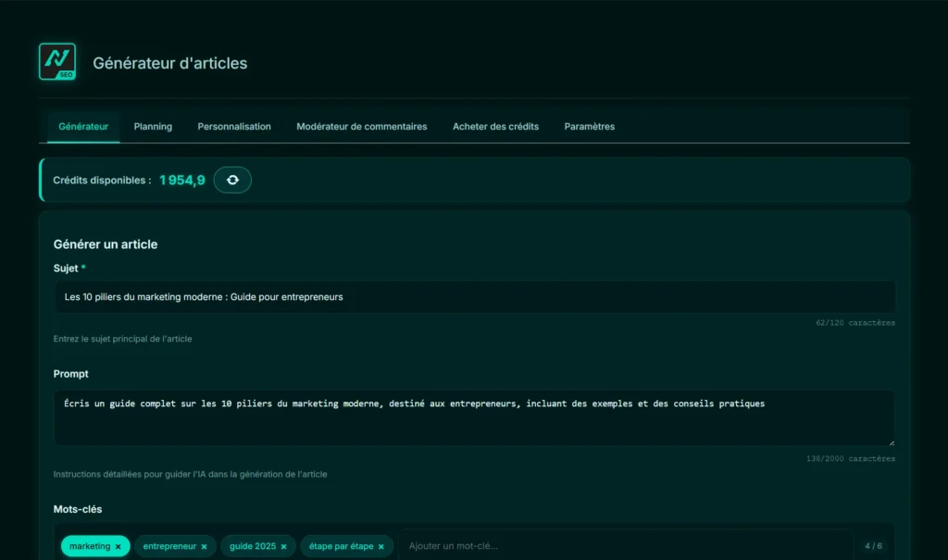The image size is (948, 560).
Task: Open the Acheter des crédits tab
Action: point(495,126)
